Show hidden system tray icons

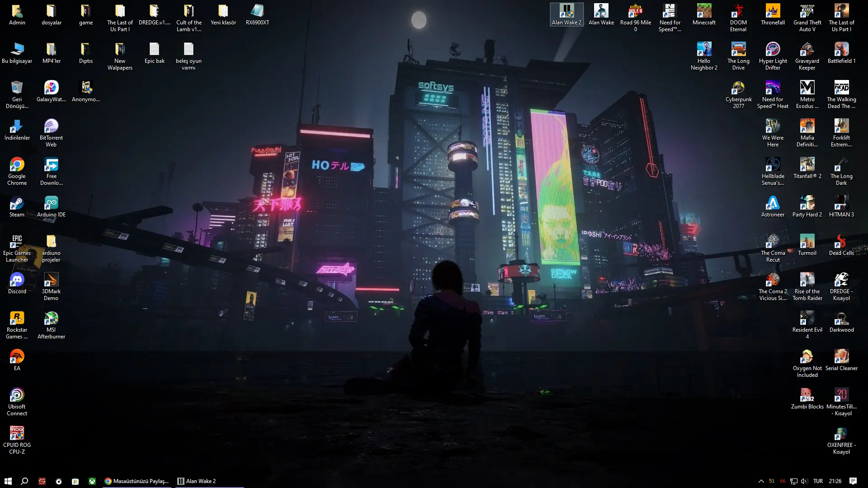tap(761, 481)
